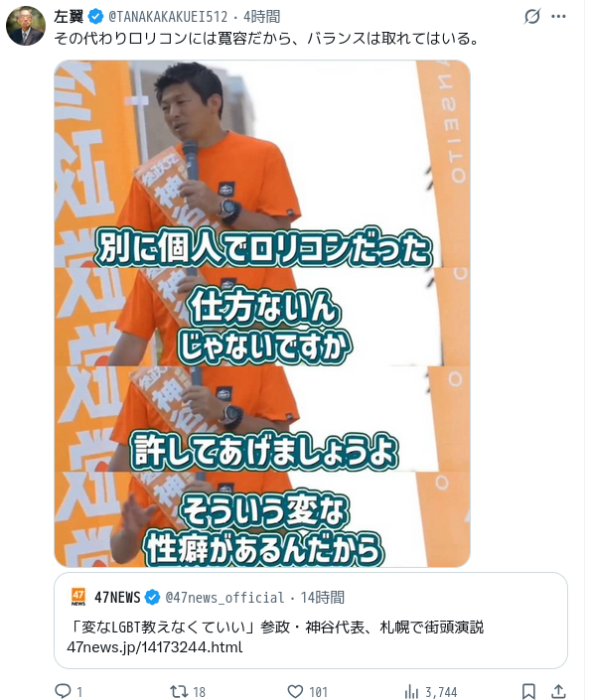Click the reply speech bubble icon
This screenshot has width=593, height=700.
coord(63,691)
